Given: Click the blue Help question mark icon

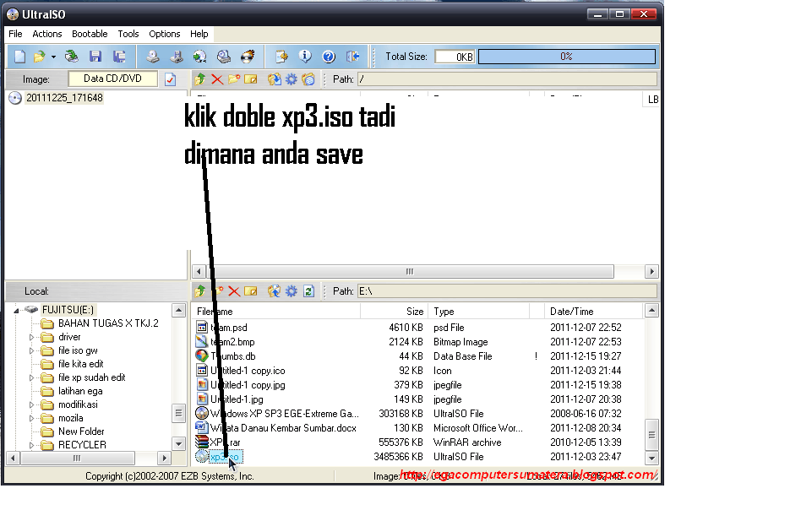Looking at the screenshot, I should point(329,57).
